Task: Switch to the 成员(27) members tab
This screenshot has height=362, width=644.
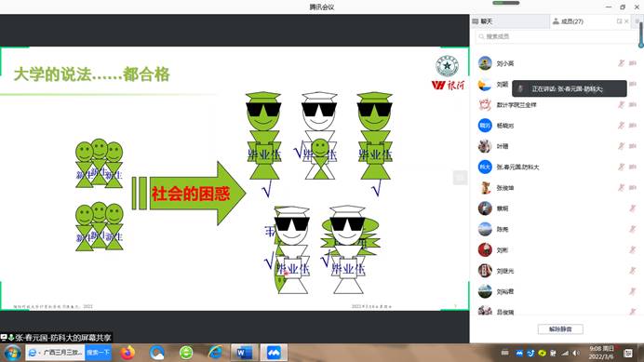Action: click(569, 21)
